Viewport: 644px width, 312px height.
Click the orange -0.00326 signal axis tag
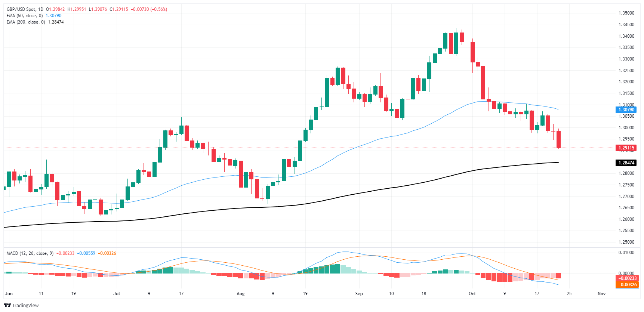coord(627,285)
